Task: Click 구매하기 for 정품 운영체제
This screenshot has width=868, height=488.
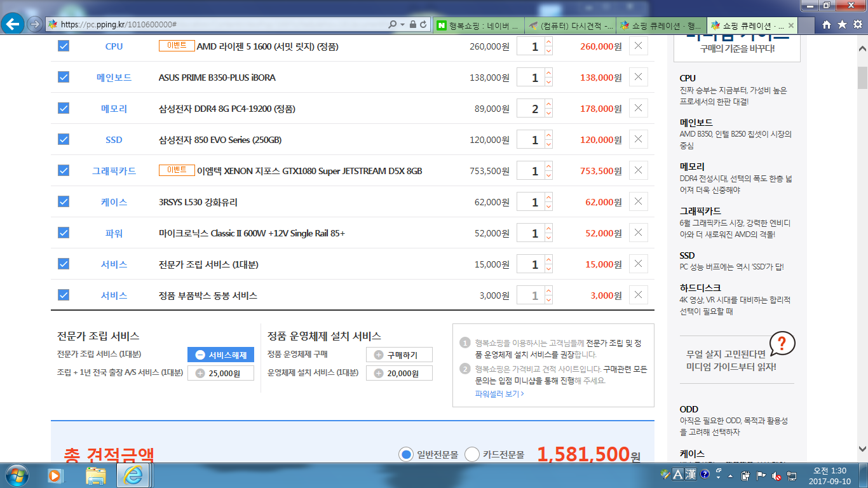Action: (x=399, y=355)
